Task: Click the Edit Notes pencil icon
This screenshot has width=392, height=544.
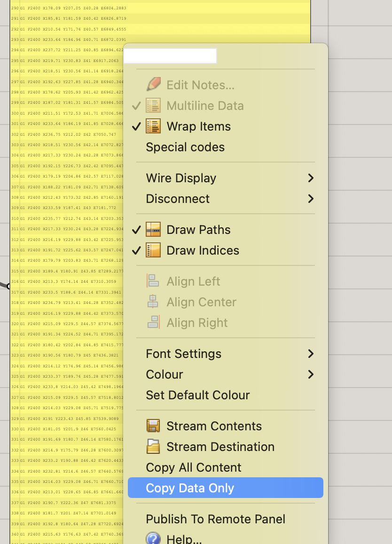Action: point(153,84)
